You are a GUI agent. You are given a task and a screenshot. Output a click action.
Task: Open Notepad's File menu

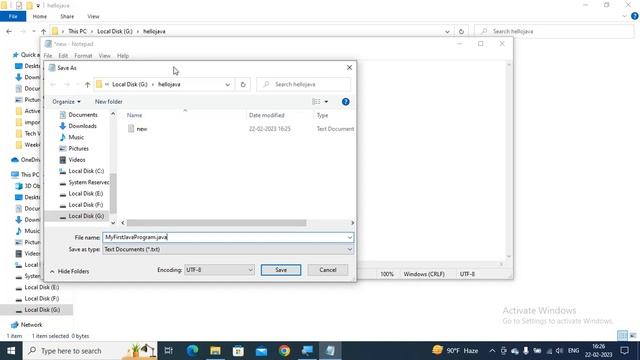[48, 56]
